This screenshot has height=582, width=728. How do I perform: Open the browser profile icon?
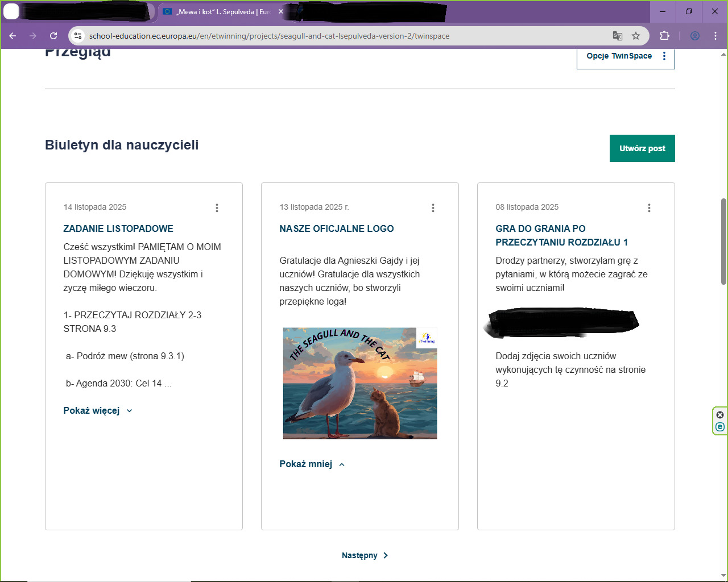(x=694, y=36)
